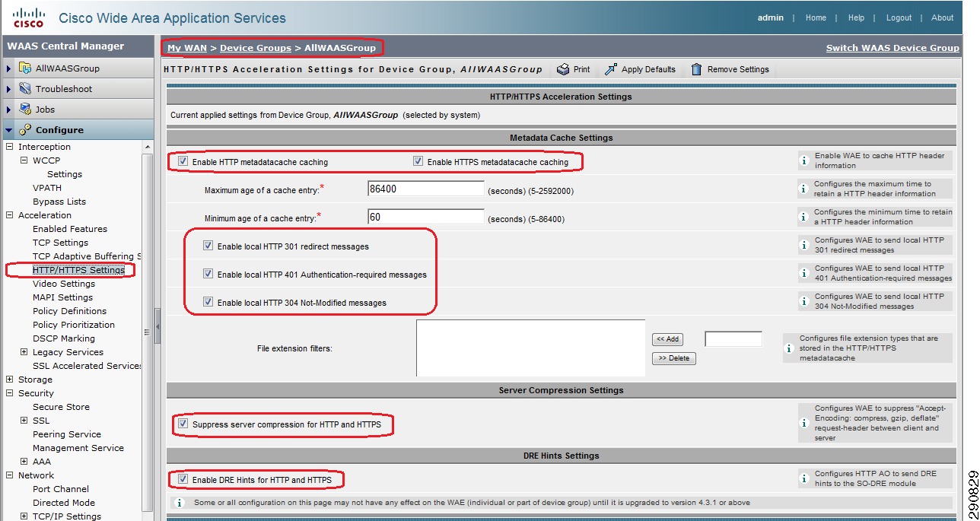The width and height of the screenshot is (980, 521).
Task: Expand the SSL tree node
Action: click(24, 421)
